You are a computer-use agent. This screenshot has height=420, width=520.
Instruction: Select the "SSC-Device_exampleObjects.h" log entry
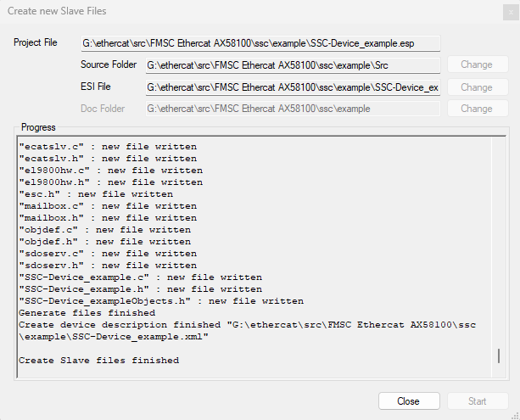click(x=161, y=301)
